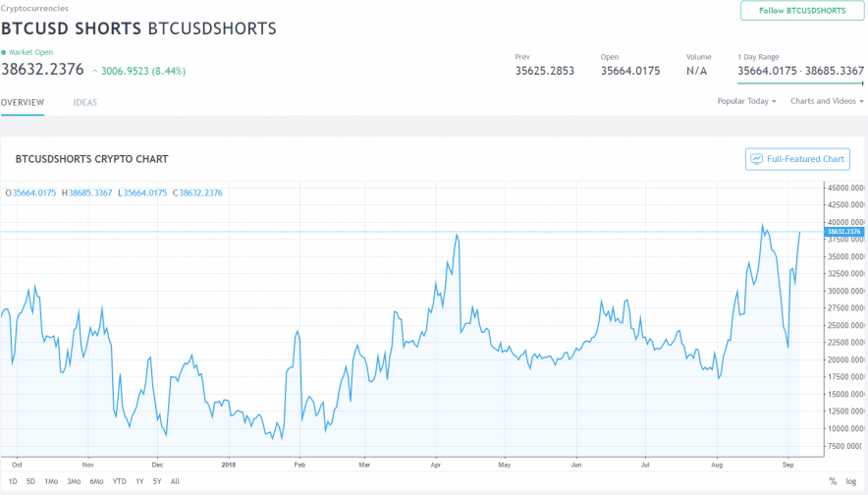Click the chart icon in Full-Featured Chart button
This screenshot has width=868, height=495.
tap(756, 159)
